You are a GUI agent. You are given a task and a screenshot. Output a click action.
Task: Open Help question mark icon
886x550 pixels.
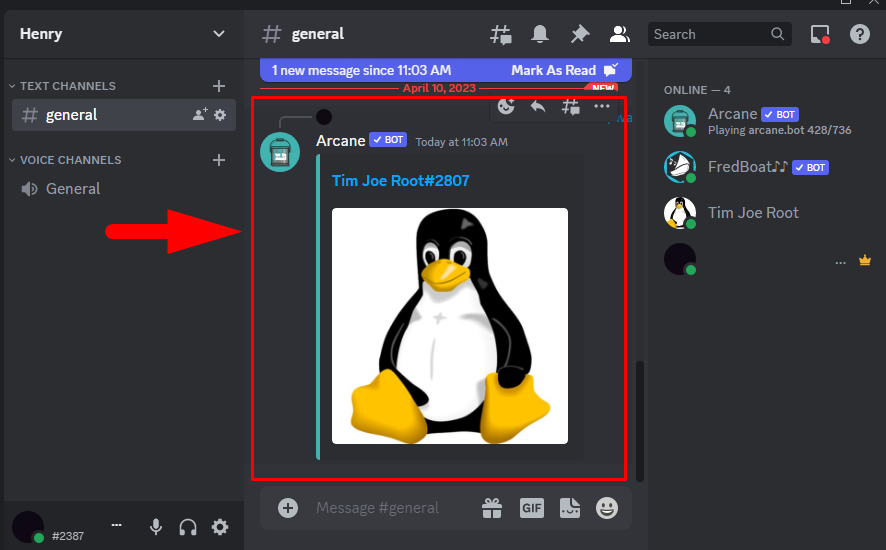tap(859, 34)
